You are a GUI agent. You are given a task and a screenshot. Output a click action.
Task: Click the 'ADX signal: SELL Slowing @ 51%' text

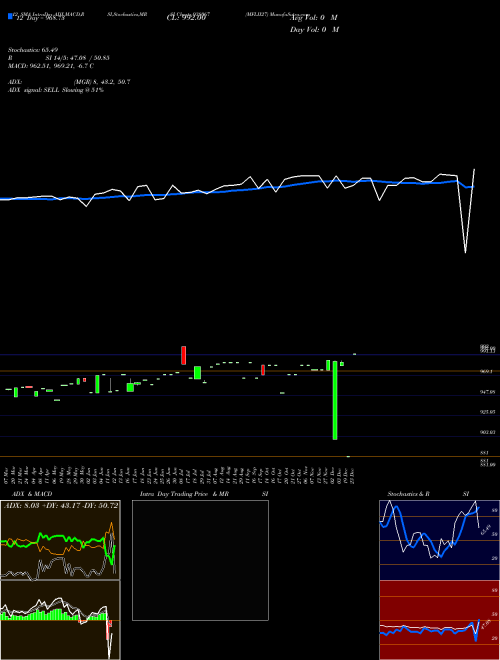56,90
